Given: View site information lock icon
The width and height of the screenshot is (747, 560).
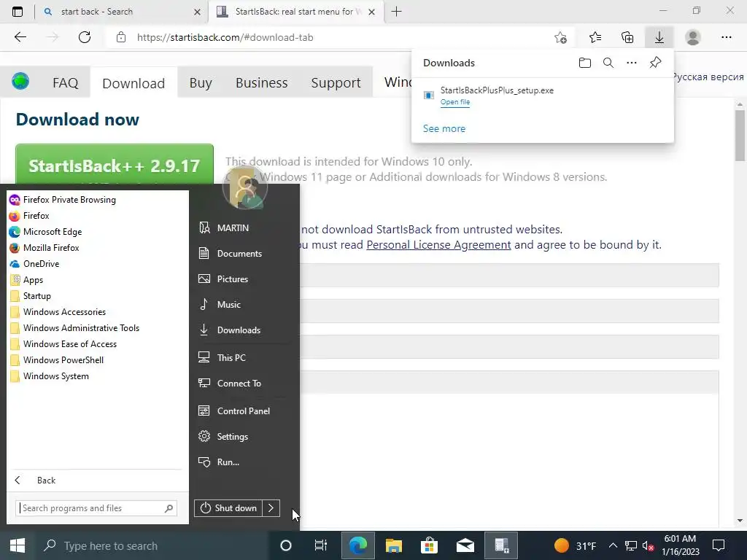Looking at the screenshot, I should (x=121, y=37).
